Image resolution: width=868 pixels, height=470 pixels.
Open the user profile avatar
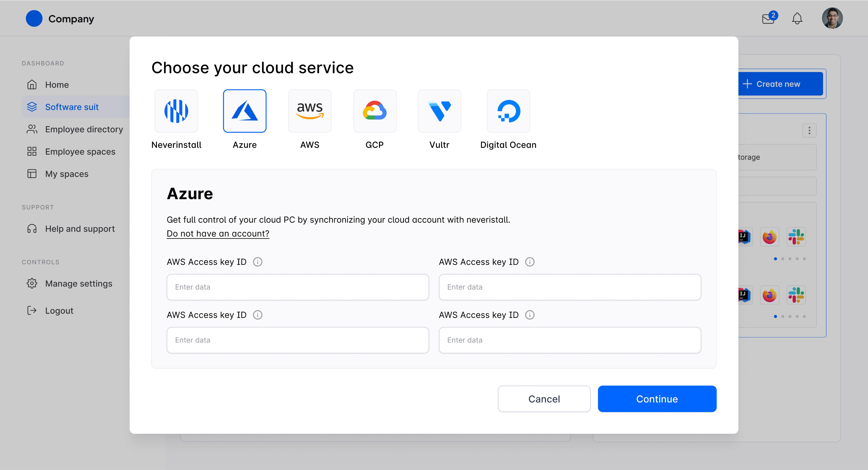pos(832,18)
